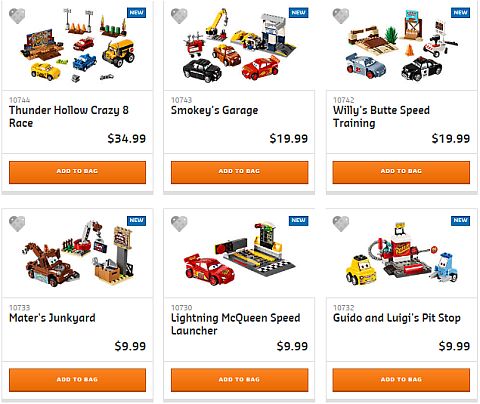This screenshot has width=480, height=404.
Task: Add Lightning McQueen Speed Launcher to bag
Action: click(x=239, y=380)
